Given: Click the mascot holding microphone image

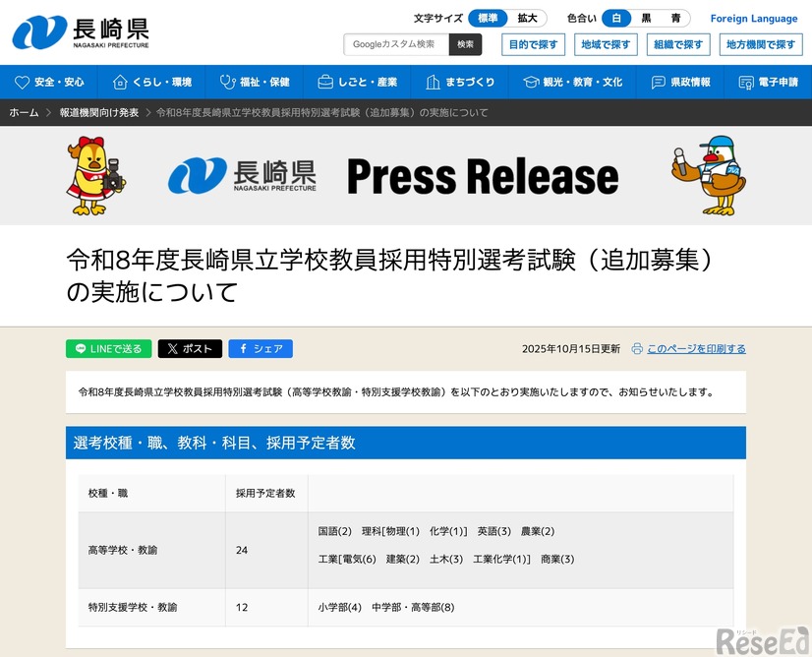Looking at the screenshot, I should point(710,174).
